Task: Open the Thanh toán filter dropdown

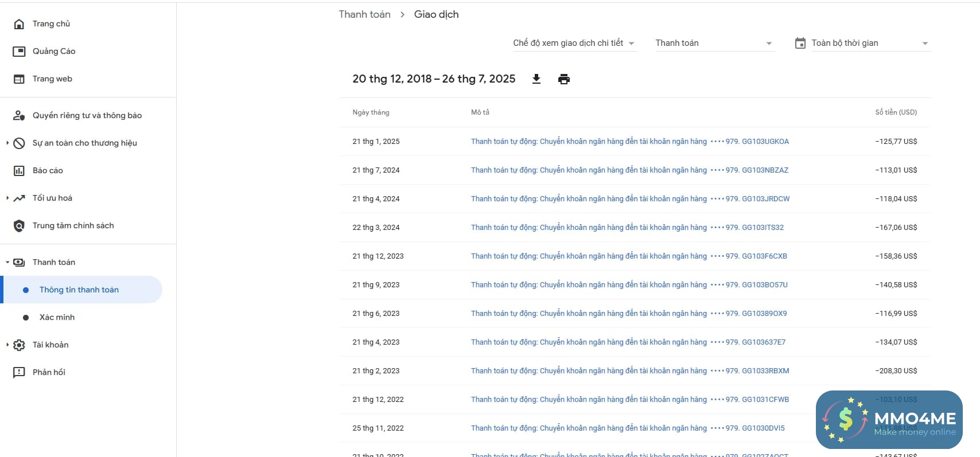Action: (714, 43)
